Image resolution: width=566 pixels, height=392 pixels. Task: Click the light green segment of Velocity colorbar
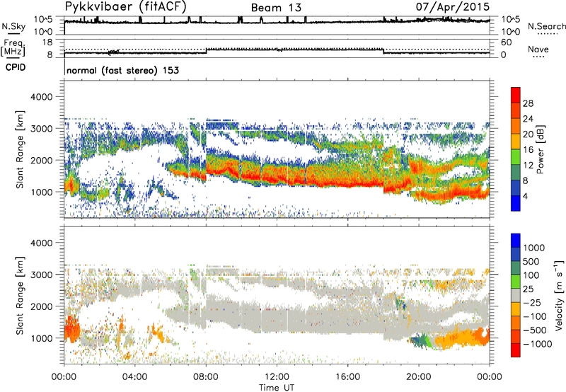[x=516, y=282]
